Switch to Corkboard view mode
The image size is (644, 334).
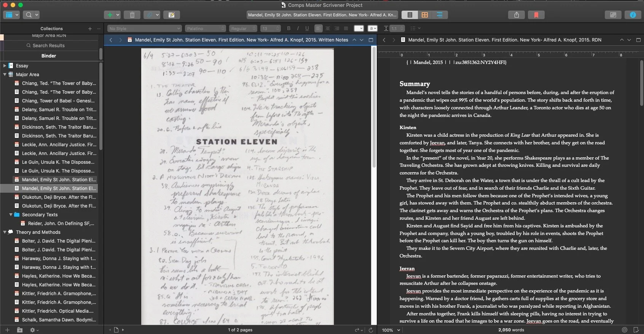click(425, 15)
